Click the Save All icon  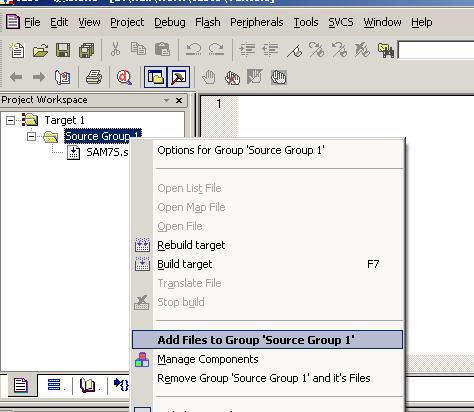point(86,50)
